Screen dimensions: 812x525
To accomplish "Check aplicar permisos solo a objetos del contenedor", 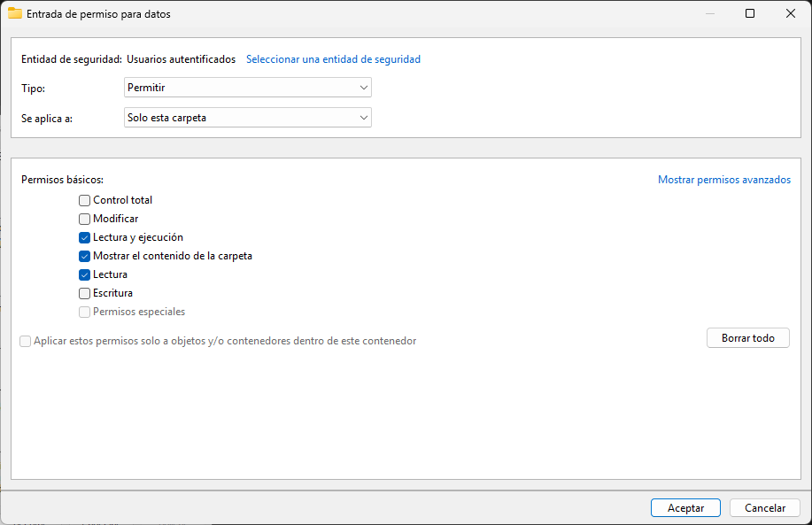I will tap(25, 341).
